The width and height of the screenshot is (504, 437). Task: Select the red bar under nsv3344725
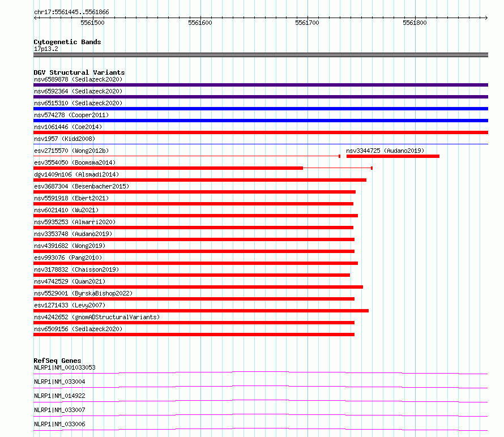tap(393, 156)
